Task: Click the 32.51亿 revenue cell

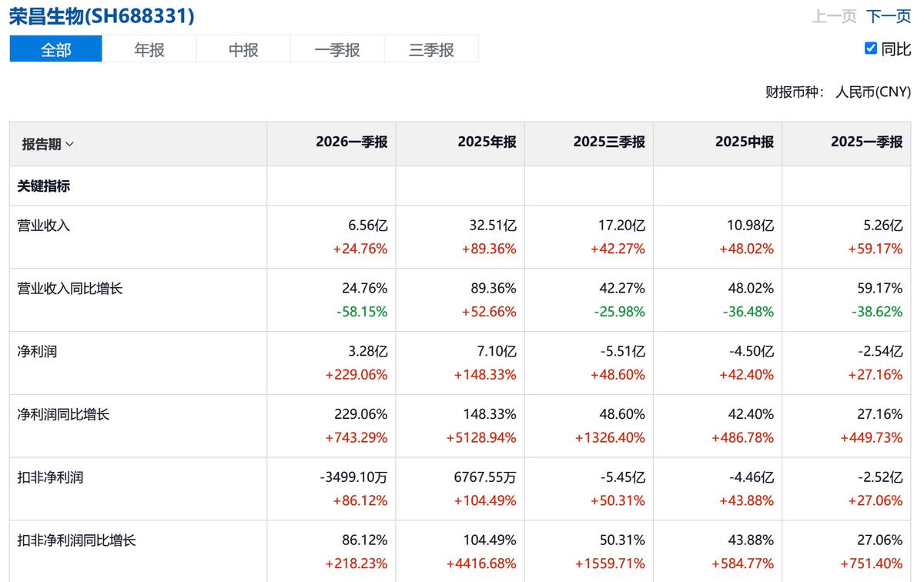Action: coord(494,226)
